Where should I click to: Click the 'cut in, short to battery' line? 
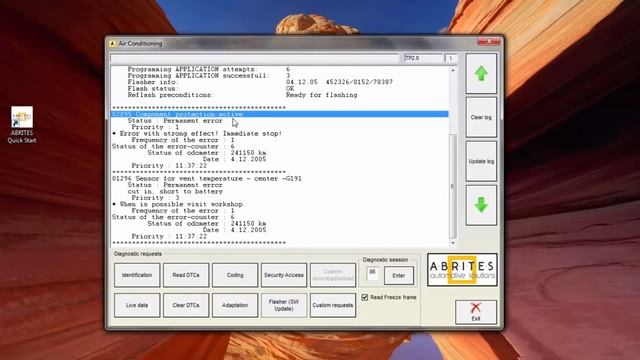pos(175,191)
